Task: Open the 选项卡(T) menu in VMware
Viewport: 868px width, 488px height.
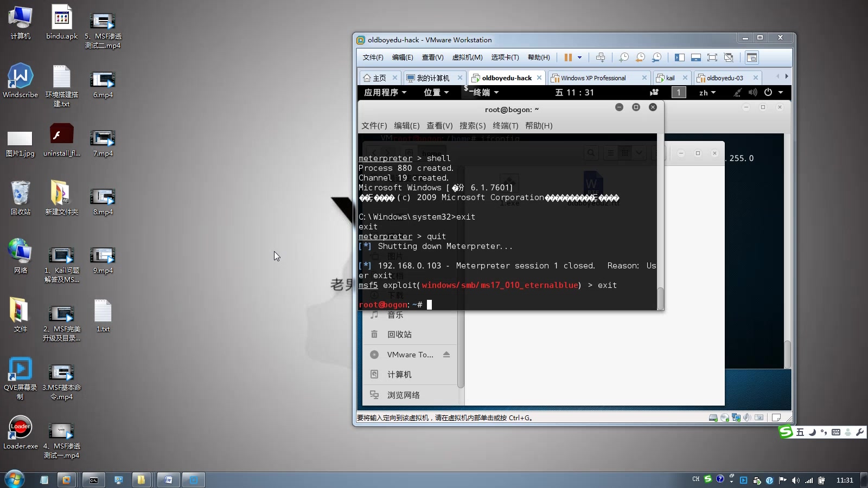Action: (x=505, y=57)
